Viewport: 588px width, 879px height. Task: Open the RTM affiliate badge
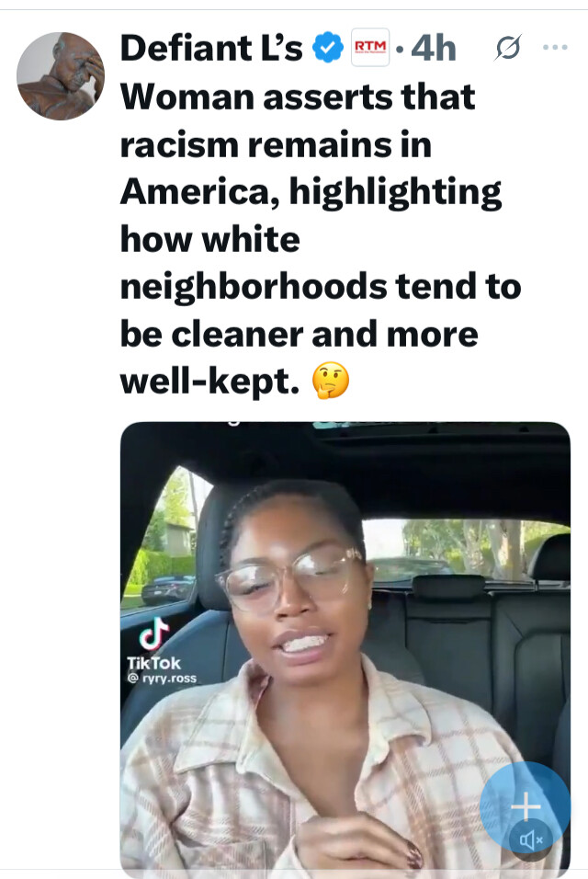tap(370, 48)
